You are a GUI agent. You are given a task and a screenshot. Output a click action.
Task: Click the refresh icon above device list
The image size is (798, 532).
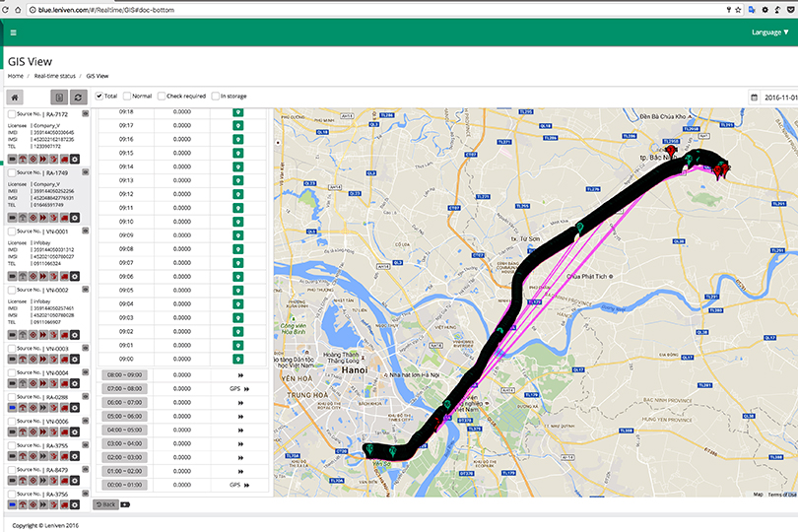click(78, 98)
